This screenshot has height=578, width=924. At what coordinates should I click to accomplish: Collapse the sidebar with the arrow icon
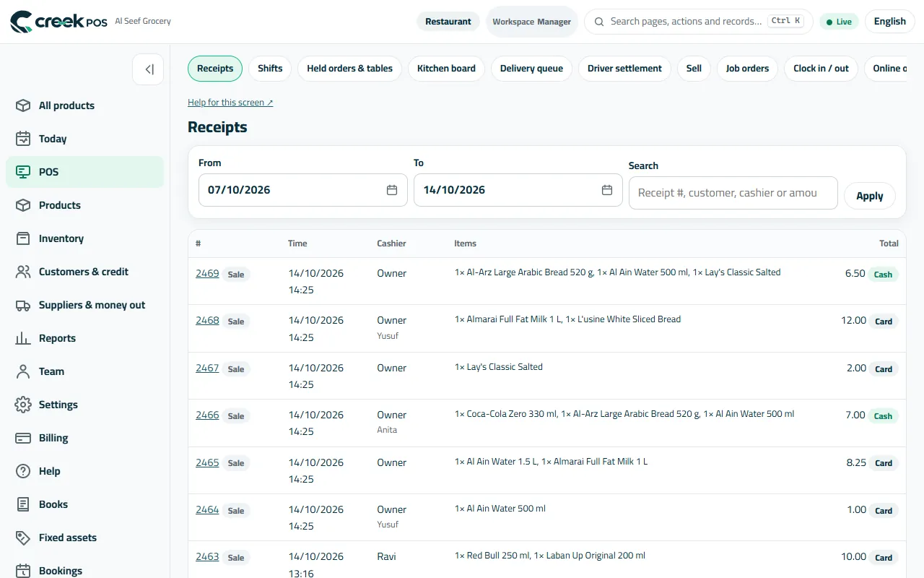[x=148, y=69]
